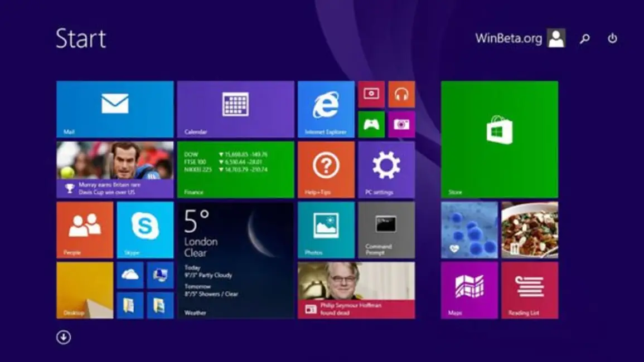The image size is (644, 362).
Task: Open the OneDrive cloud tile
Action: tap(130, 276)
